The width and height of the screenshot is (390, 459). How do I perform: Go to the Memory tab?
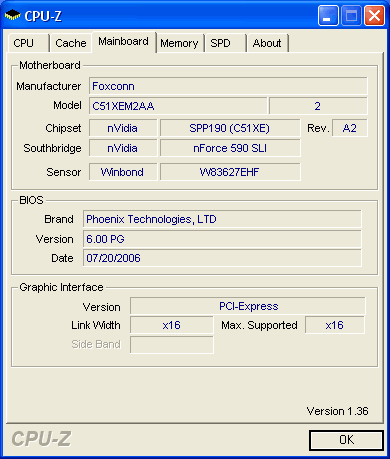pyautogui.click(x=180, y=43)
